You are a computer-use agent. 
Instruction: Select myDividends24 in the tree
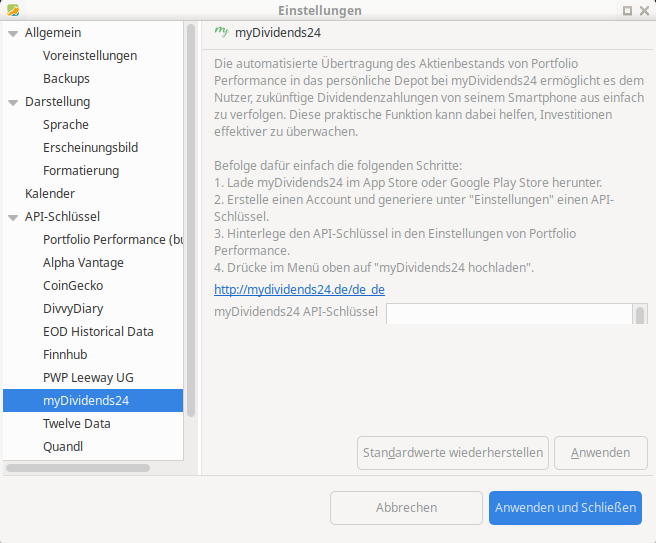pos(93,401)
